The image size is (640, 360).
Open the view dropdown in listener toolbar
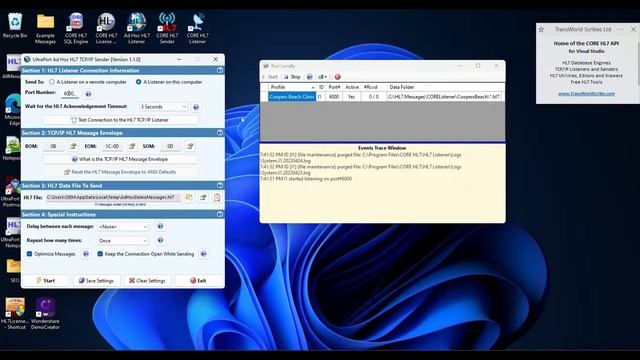coord(322,77)
